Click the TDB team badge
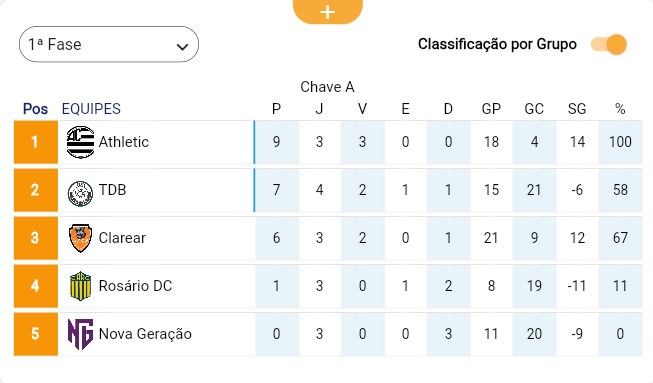This screenshot has width=653, height=383. click(80, 194)
